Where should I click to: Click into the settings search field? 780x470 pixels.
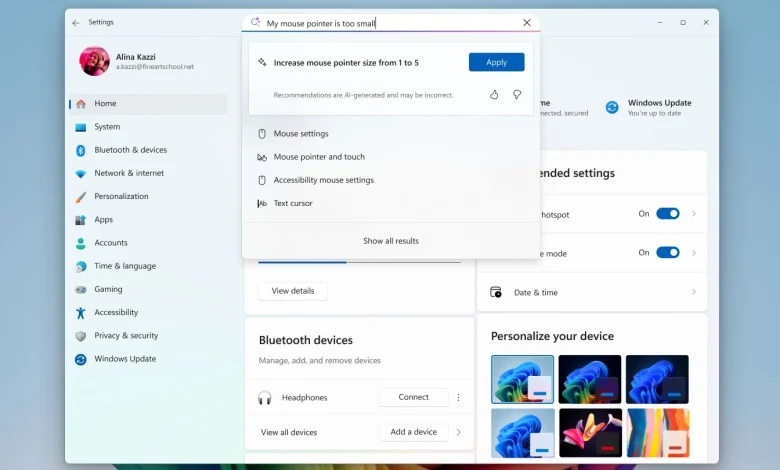click(391, 23)
